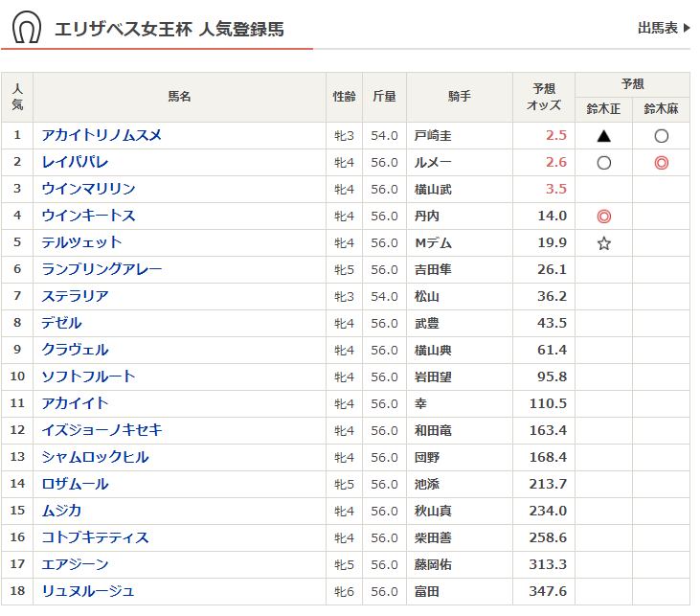Image resolution: width=700 pixels, height=616 pixels.
Task: Click the 鈴木麻 predictor header
Action: click(661, 109)
